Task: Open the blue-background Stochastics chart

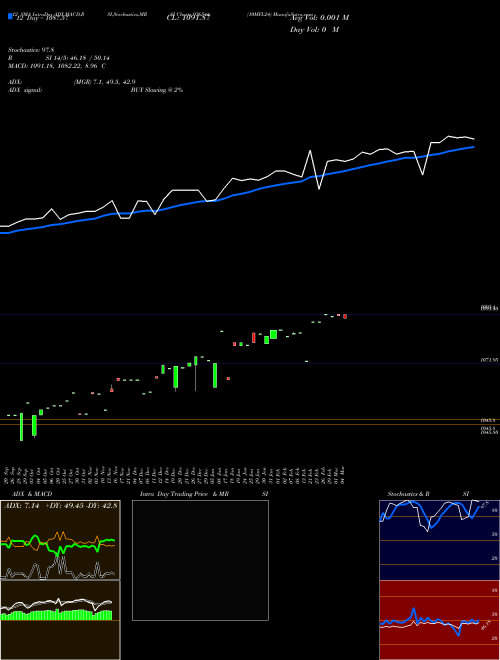Action: [439, 540]
